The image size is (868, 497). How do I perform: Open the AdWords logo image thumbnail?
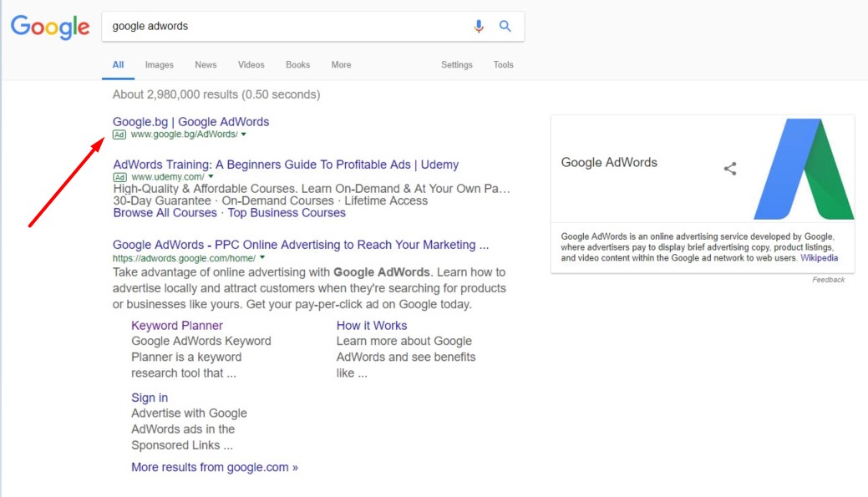click(804, 169)
